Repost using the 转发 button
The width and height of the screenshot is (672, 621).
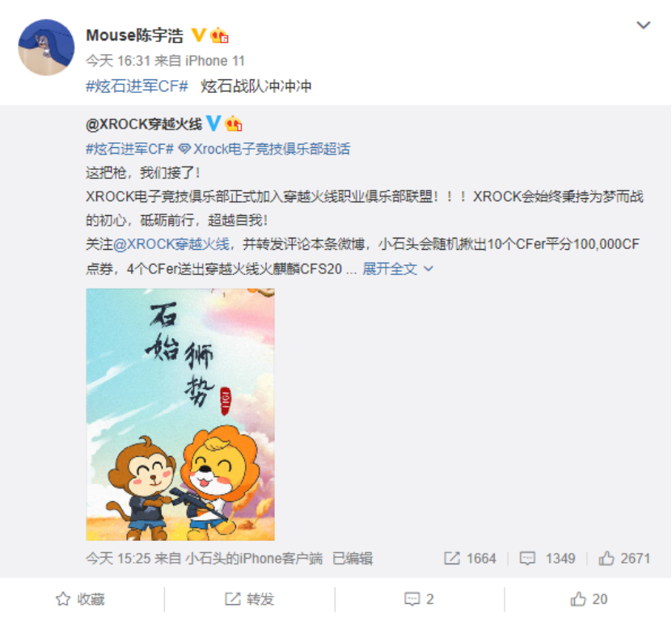[x=249, y=598]
